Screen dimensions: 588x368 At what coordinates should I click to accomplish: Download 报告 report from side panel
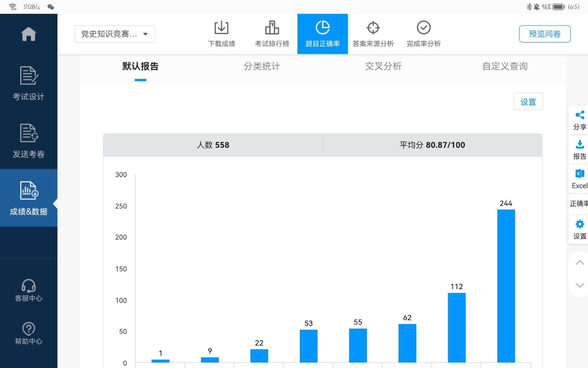pyautogui.click(x=579, y=149)
